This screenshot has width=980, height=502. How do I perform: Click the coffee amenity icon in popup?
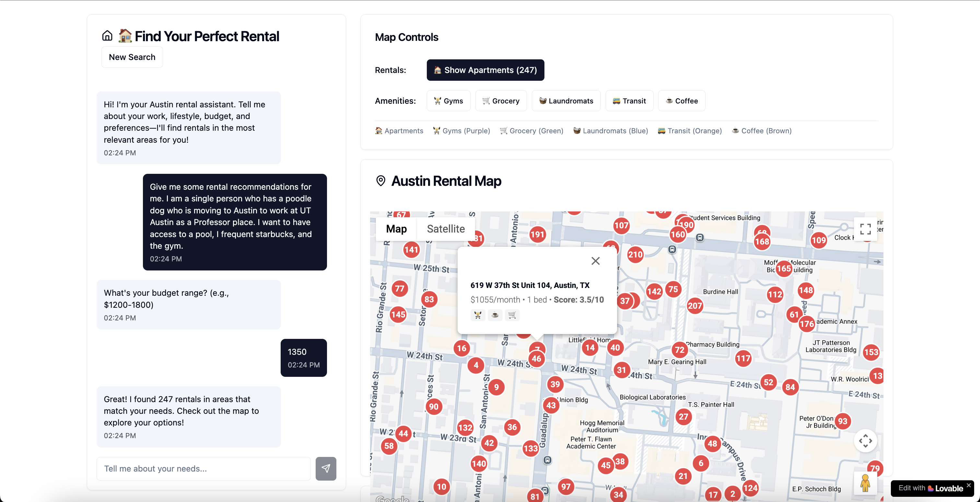coord(495,315)
